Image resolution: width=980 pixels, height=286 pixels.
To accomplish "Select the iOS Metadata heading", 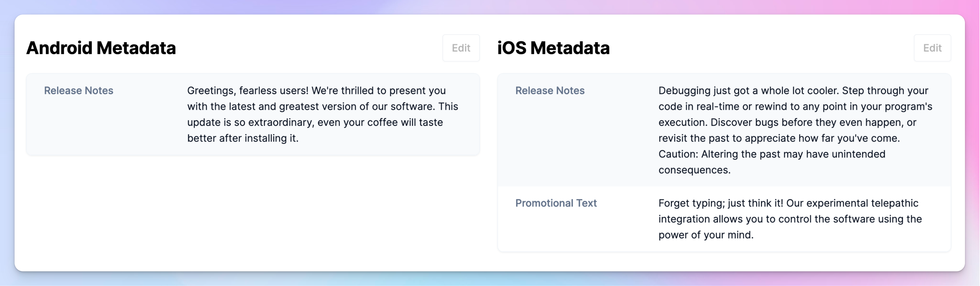I will 553,48.
